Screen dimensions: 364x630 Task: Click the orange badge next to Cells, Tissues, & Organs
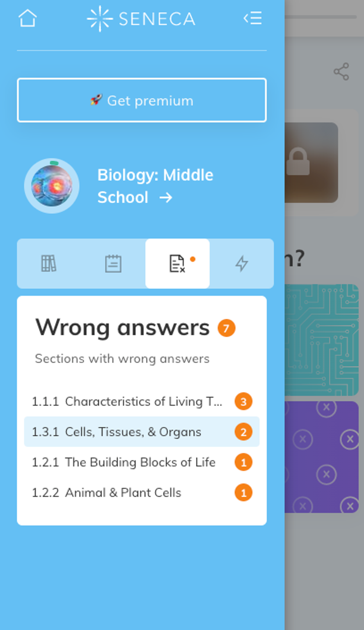pos(243,432)
